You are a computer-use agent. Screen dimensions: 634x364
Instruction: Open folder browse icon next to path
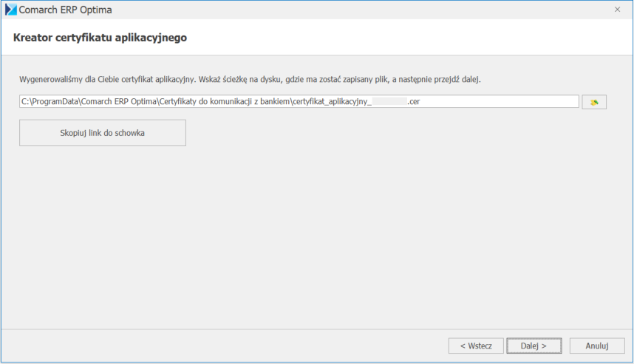click(594, 102)
